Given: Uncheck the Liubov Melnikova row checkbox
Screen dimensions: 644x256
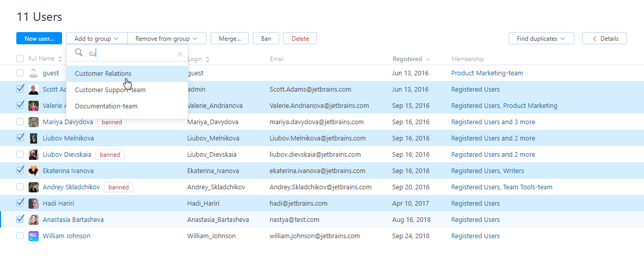Looking at the screenshot, I should click(x=20, y=138).
